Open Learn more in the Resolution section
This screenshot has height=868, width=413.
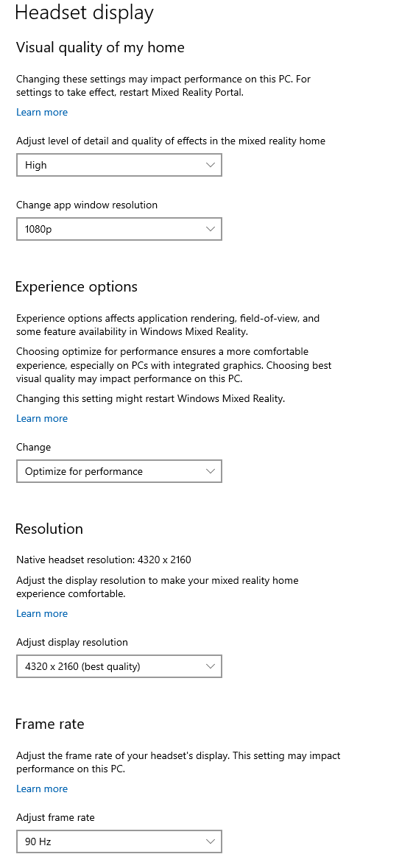point(42,614)
